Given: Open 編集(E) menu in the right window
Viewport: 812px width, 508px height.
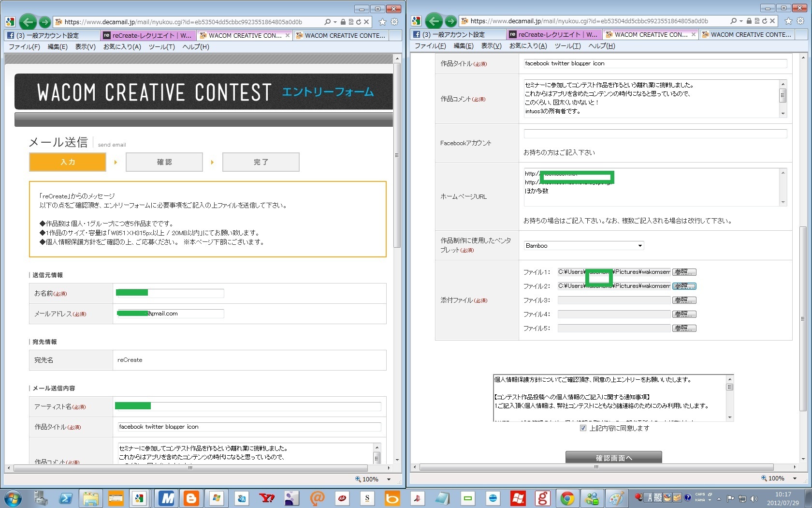Looking at the screenshot, I should 464,46.
